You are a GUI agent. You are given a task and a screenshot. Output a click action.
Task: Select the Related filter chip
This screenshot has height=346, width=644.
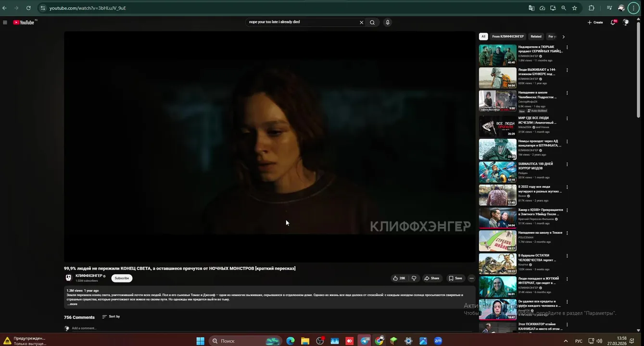536,37
